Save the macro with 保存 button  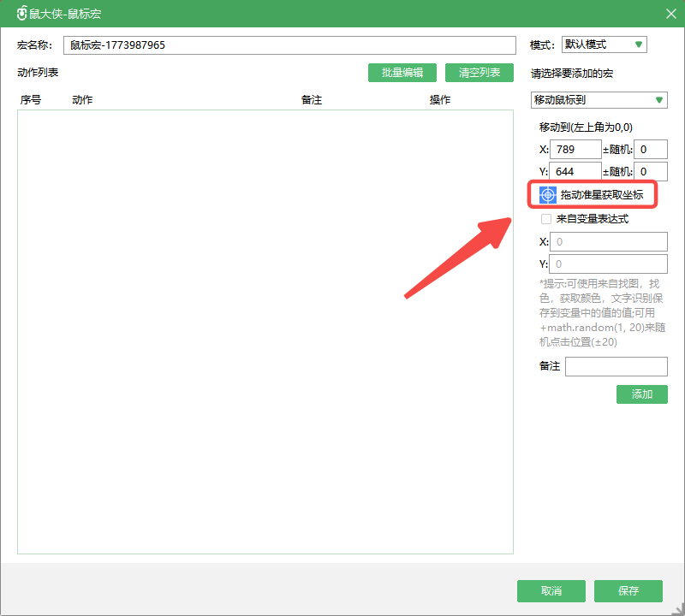pos(628,590)
